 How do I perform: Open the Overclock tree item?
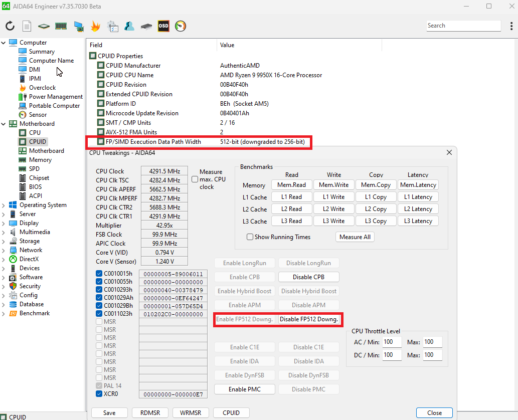[42, 88]
